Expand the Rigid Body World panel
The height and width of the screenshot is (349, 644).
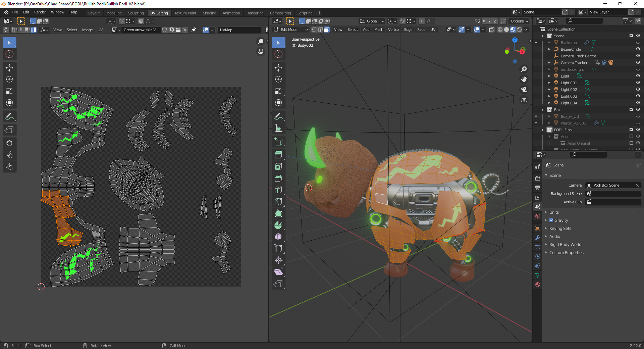coord(565,245)
